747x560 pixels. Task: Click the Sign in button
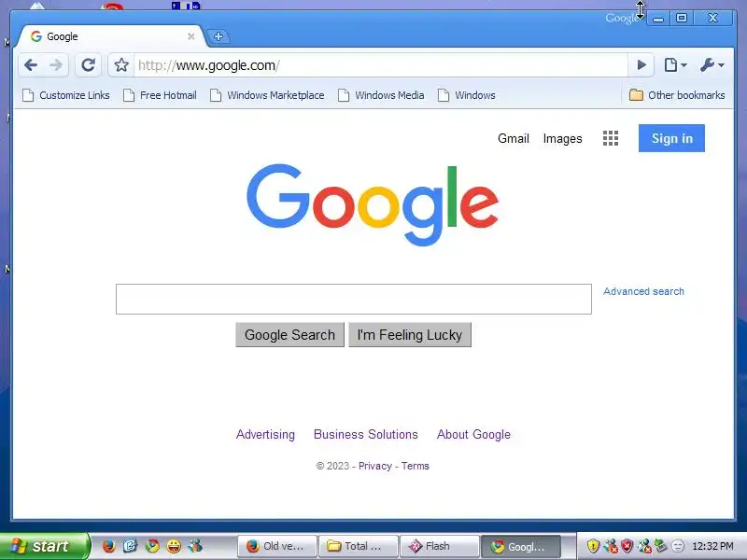tap(671, 138)
